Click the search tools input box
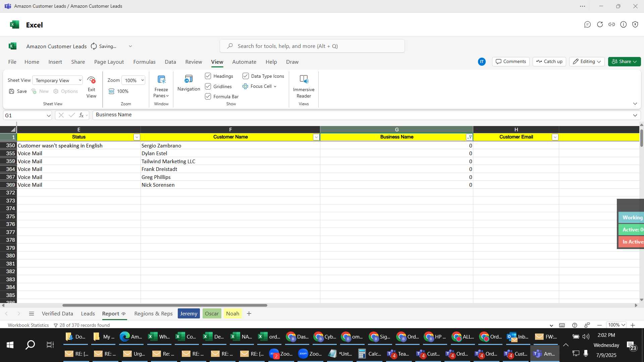This screenshot has height=362, width=644. tap(312, 46)
